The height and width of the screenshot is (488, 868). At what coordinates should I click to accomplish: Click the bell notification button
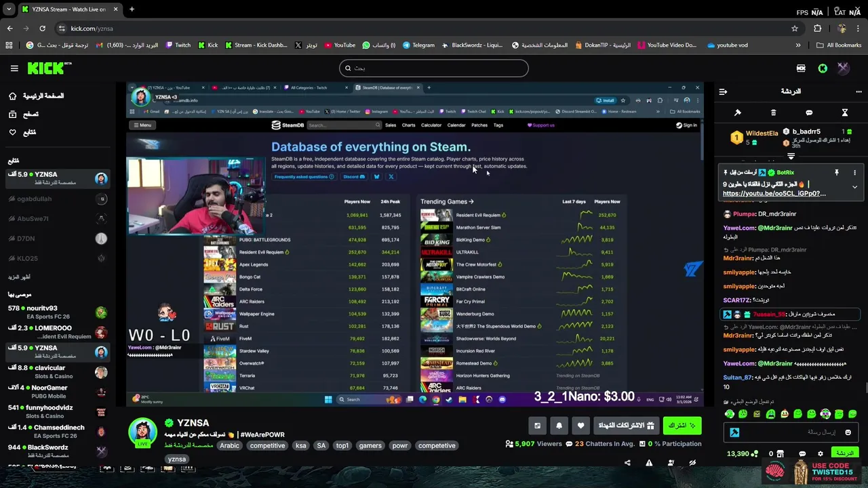coord(559,426)
